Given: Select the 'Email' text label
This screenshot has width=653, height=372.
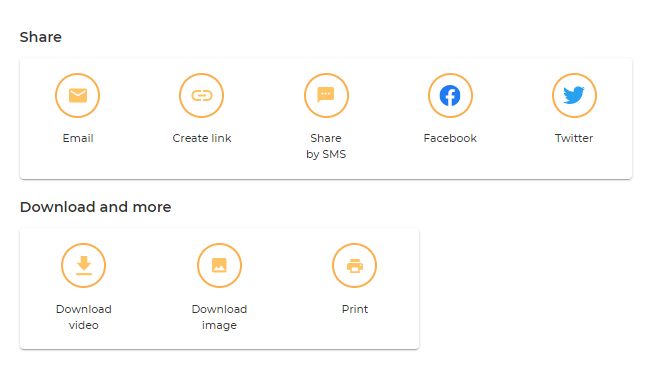Looking at the screenshot, I should pyautogui.click(x=78, y=138).
